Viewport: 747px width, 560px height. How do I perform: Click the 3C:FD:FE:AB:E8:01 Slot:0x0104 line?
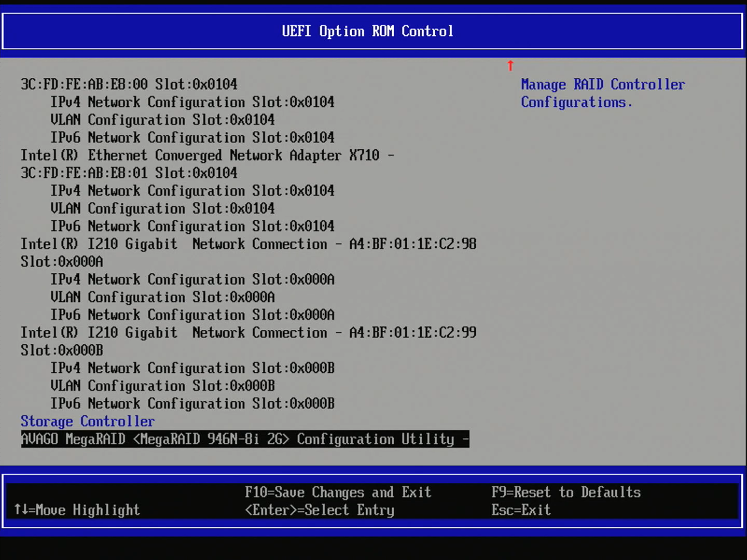tap(129, 173)
